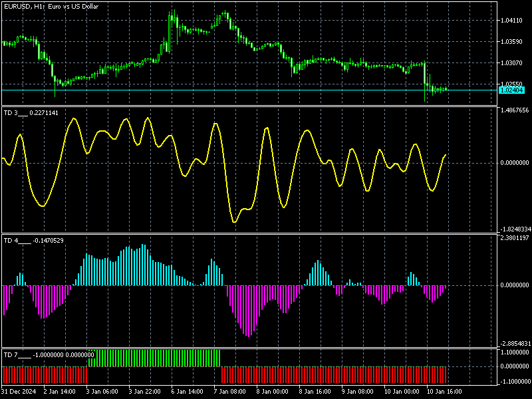Click the EURUSD, H1 chart title text
Screen dimensions: 532x399
coord(51,7)
